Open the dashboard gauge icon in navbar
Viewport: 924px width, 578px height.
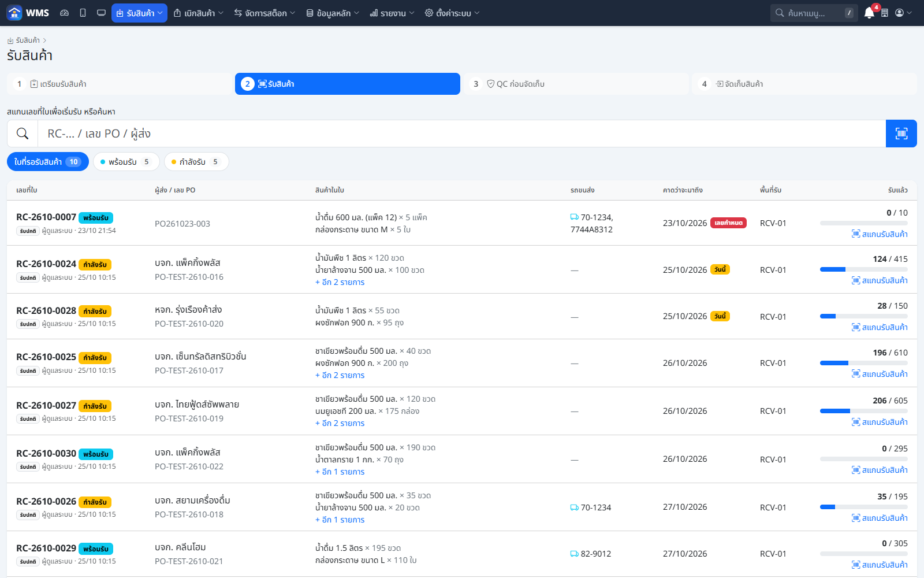(x=65, y=13)
